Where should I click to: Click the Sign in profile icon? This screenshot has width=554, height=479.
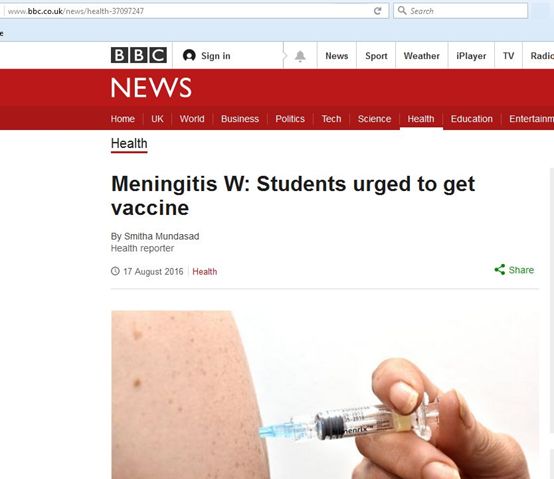(x=189, y=55)
